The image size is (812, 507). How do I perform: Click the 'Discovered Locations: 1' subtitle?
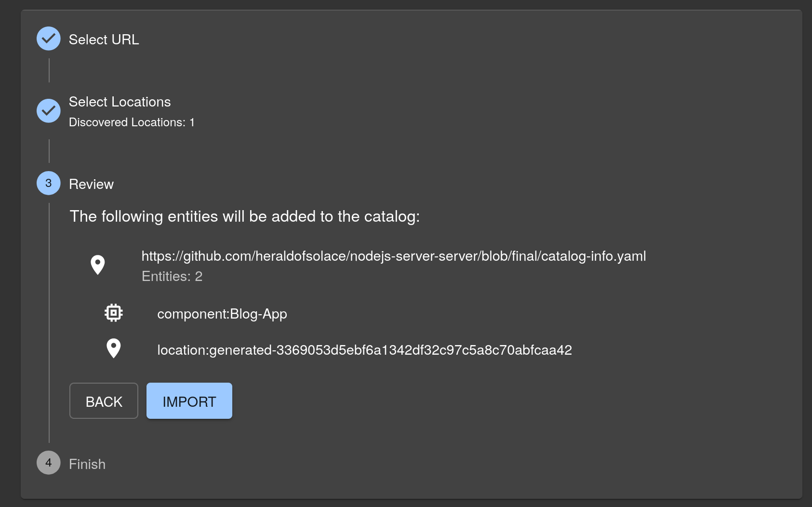coord(132,122)
